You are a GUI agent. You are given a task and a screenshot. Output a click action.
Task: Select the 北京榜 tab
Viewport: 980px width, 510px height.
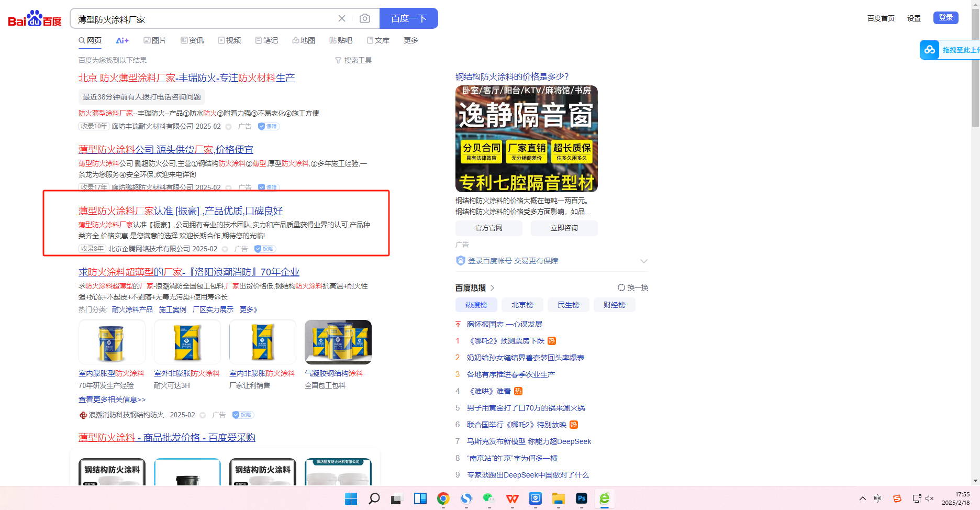[522, 305]
